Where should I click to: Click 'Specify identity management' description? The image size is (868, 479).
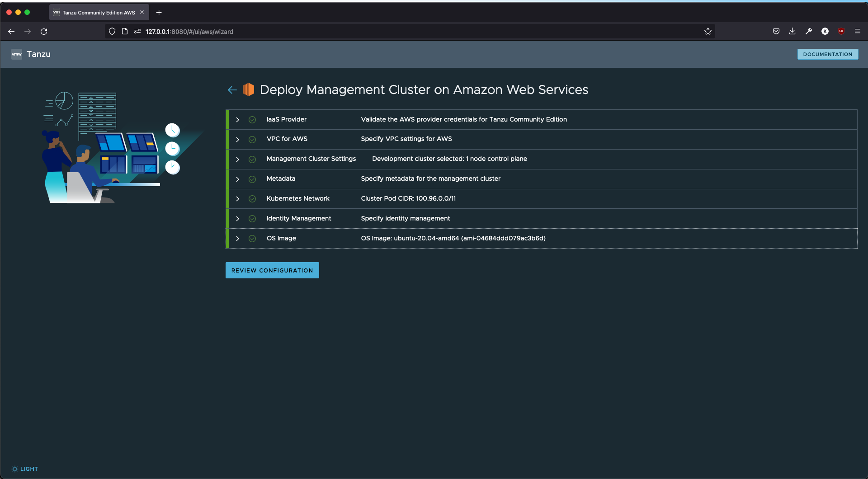point(405,218)
